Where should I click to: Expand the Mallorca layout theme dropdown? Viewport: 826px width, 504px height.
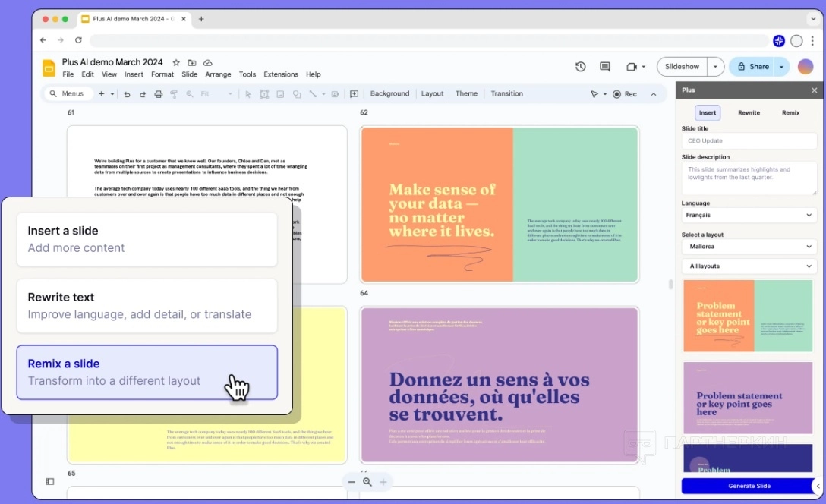point(749,247)
